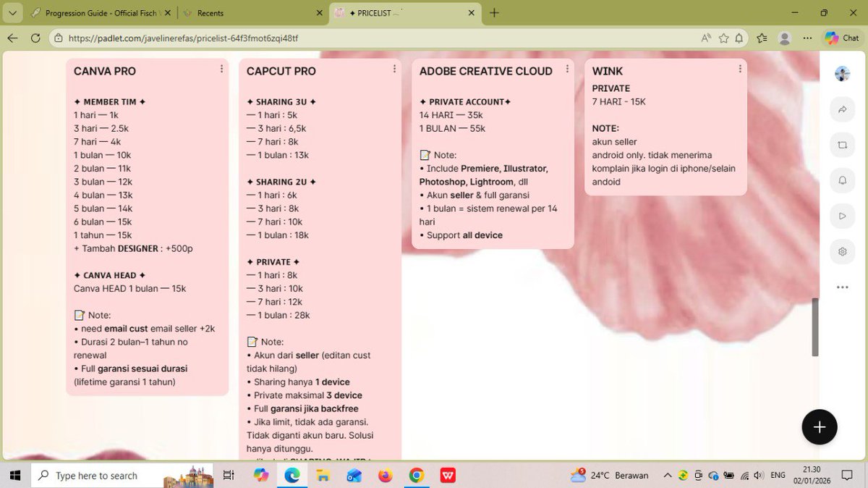Open a new browser tab
This screenshot has height=488, width=868.
coord(494,12)
